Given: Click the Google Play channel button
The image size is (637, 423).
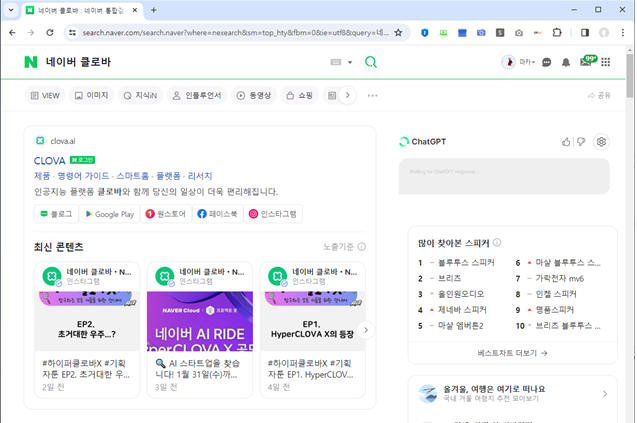Looking at the screenshot, I should (x=109, y=214).
